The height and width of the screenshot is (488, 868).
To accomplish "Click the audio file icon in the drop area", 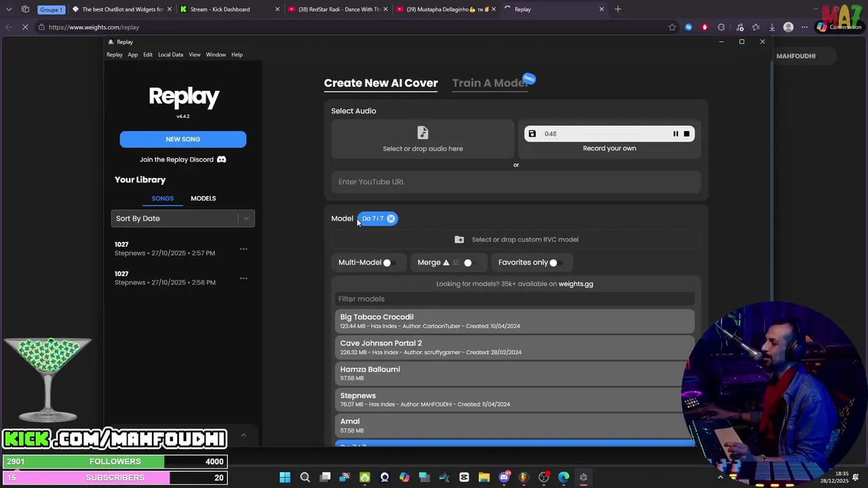I will pyautogui.click(x=422, y=132).
